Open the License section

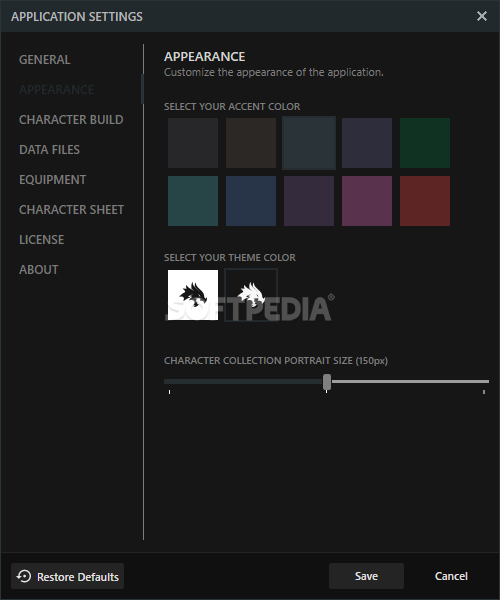(41, 240)
